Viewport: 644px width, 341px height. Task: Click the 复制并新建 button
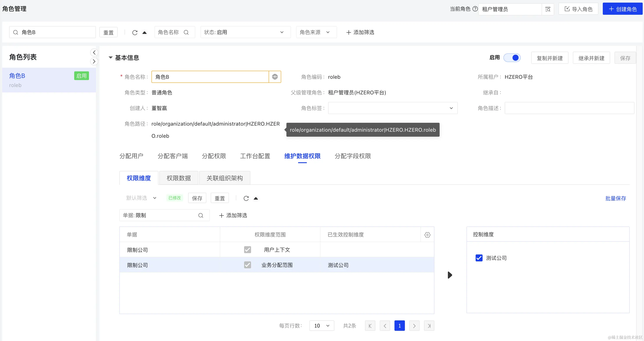(550, 58)
